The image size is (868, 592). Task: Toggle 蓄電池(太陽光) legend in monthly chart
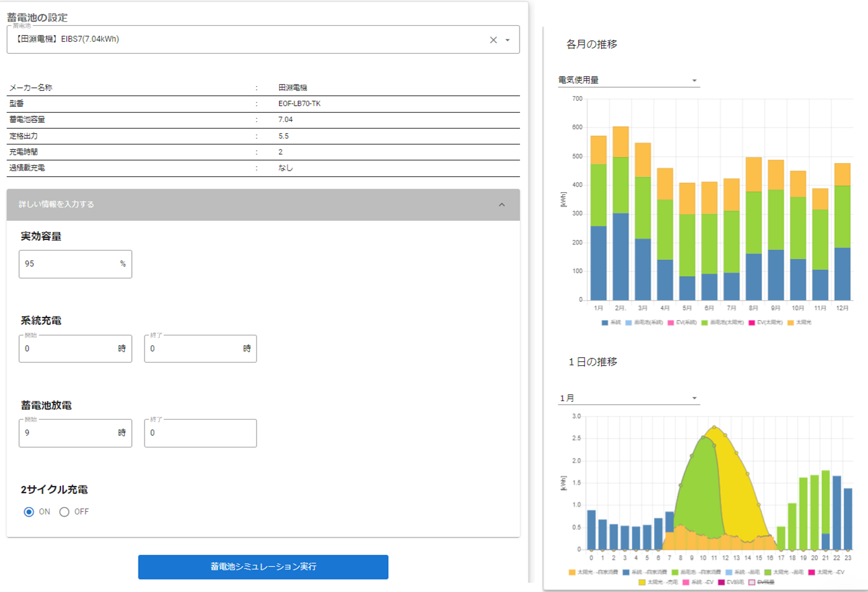pos(722,323)
